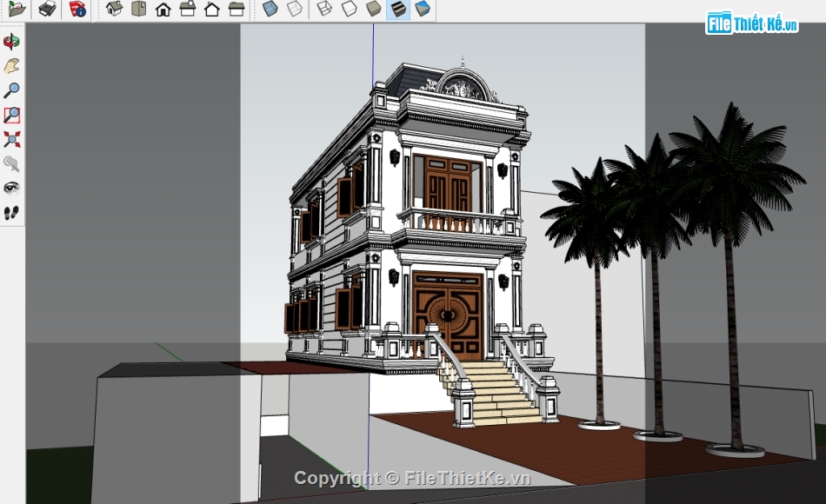Return to the previous camera view
Screen dimensions: 826x504
pos(11,163)
